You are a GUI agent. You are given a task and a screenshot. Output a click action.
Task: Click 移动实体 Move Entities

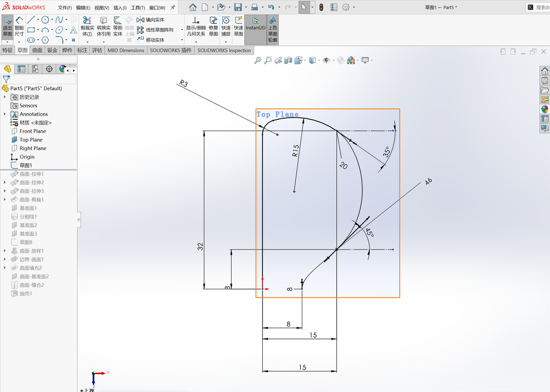point(150,40)
